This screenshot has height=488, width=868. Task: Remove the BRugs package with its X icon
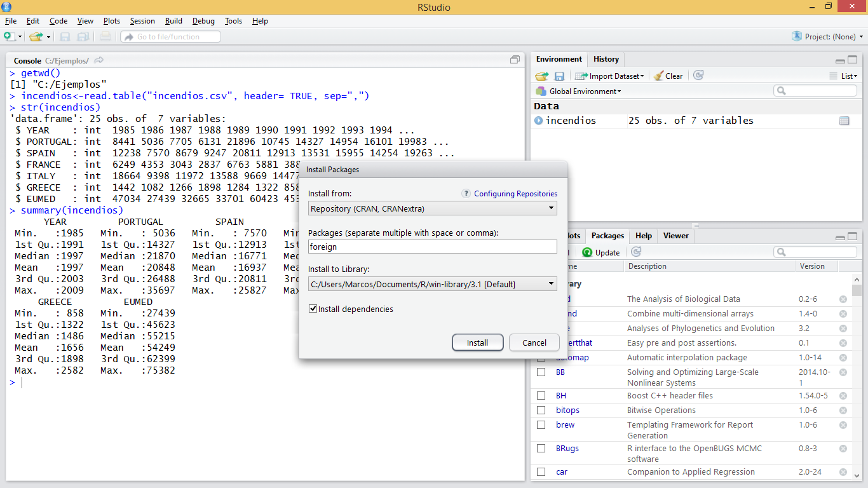(x=843, y=449)
